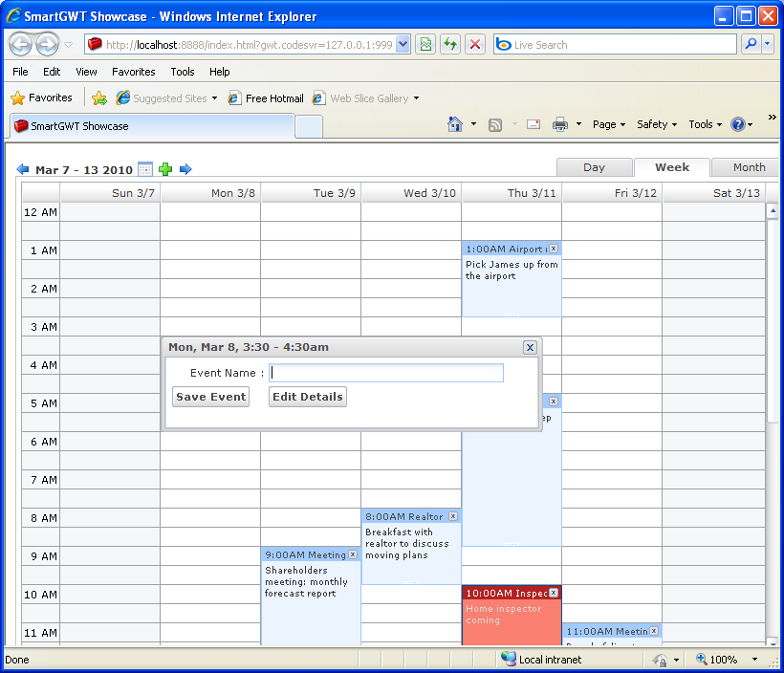Open the View menu
The width and height of the screenshot is (784, 673).
point(86,72)
